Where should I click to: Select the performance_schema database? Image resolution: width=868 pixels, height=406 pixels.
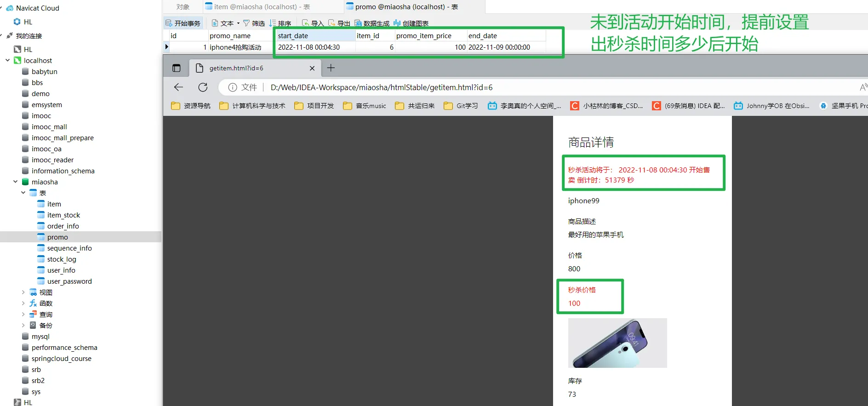tap(64, 348)
